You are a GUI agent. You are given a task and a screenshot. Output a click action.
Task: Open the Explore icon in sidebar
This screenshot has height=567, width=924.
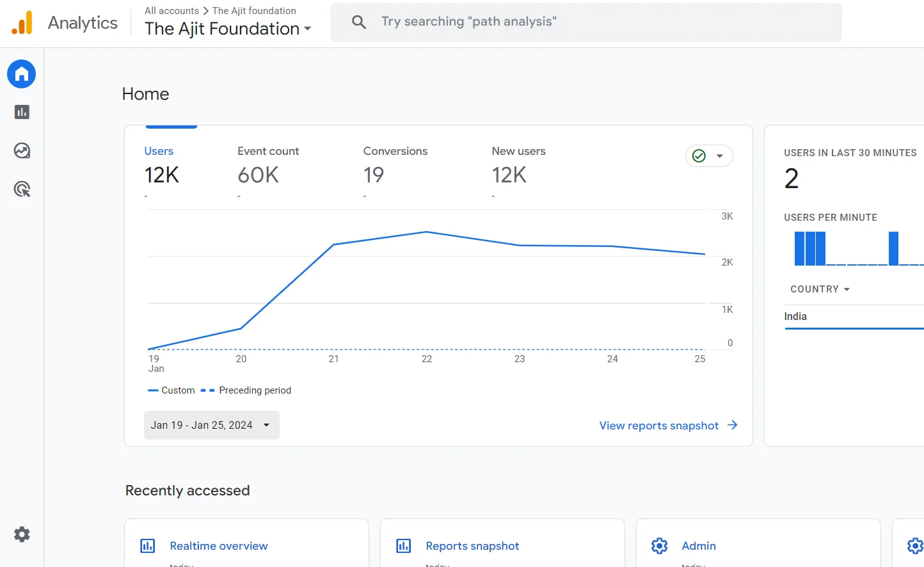[x=22, y=151]
